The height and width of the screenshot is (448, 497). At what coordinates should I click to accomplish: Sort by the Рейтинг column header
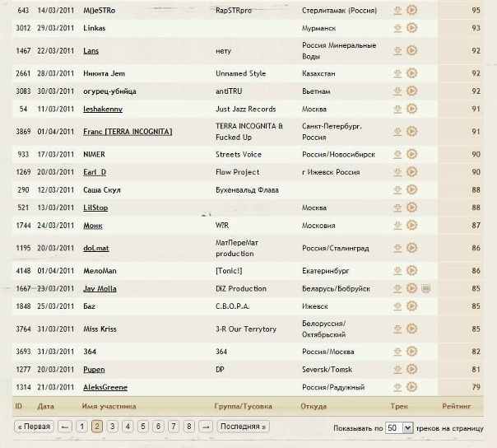(457, 406)
